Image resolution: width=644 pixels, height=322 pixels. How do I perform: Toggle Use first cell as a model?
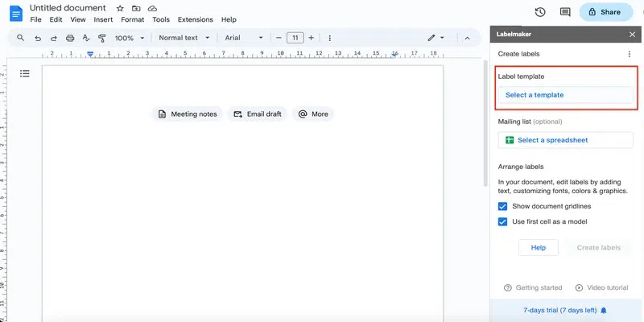[x=502, y=222]
